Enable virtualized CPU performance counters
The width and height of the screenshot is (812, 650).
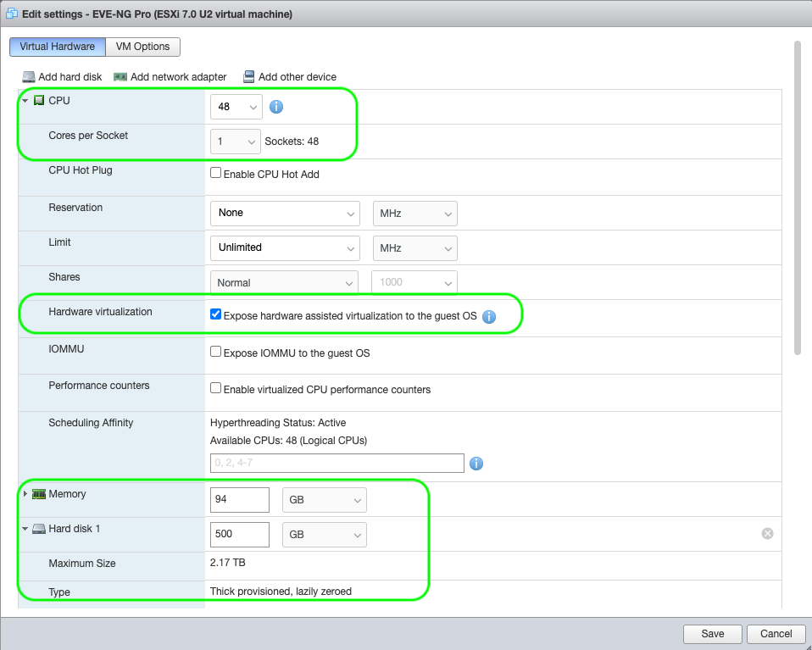pos(215,388)
